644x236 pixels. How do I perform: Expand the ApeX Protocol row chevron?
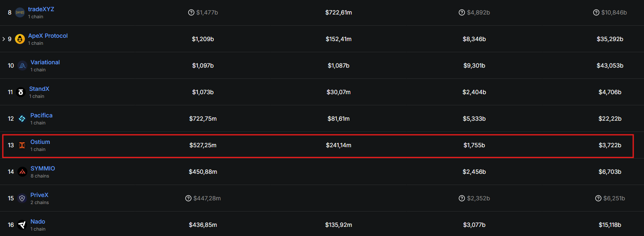[x=4, y=39]
